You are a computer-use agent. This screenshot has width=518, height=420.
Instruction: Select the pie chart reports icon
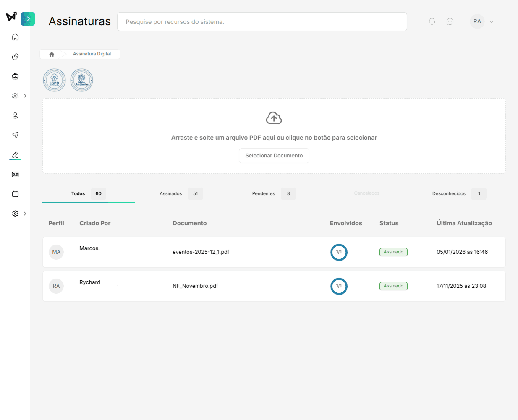(15, 57)
